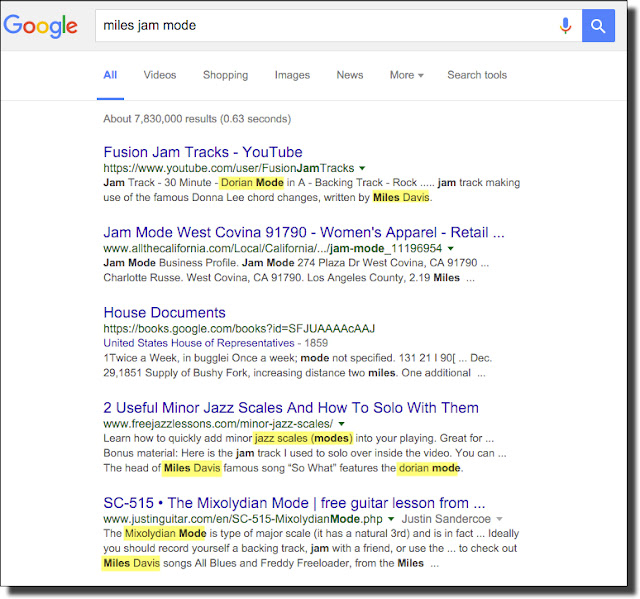Click the justinguitar.com SC-515 URL text

(x=243, y=519)
